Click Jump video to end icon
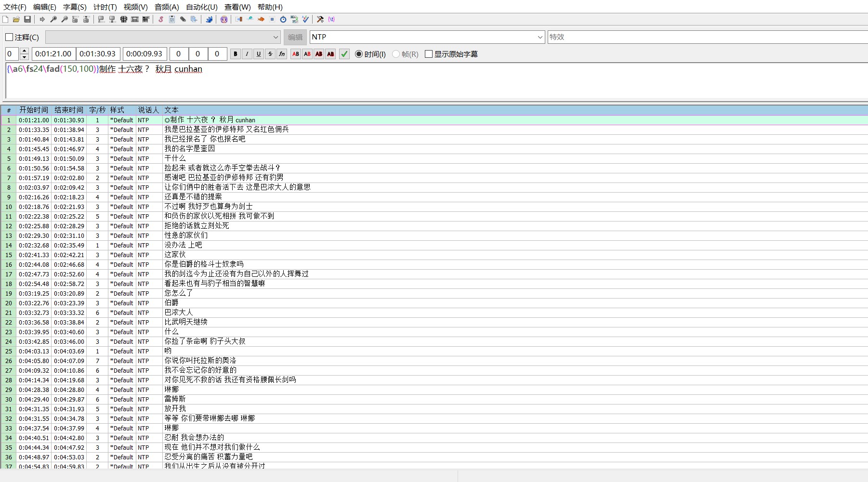The width and height of the screenshot is (868, 482). click(x=86, y=19)
